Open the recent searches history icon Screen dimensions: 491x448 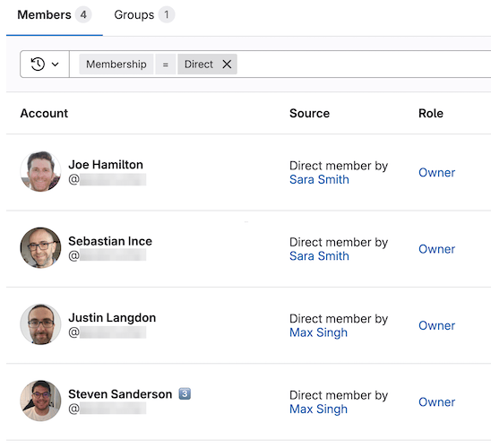[x=38, y=65]
